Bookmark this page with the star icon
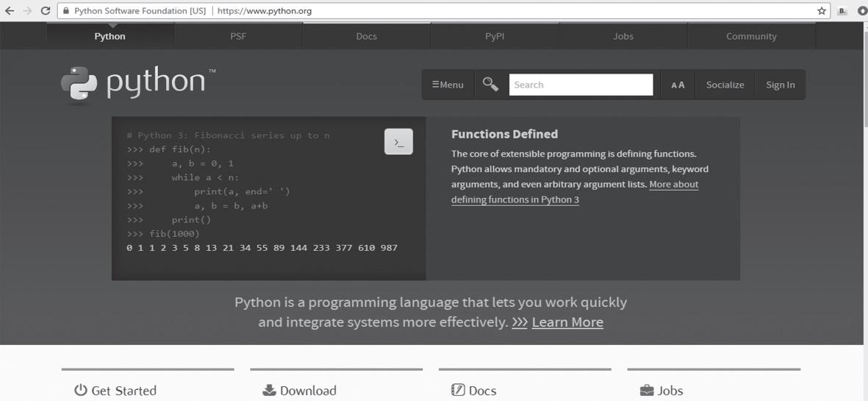868x401 pixels. coord(822,10)
